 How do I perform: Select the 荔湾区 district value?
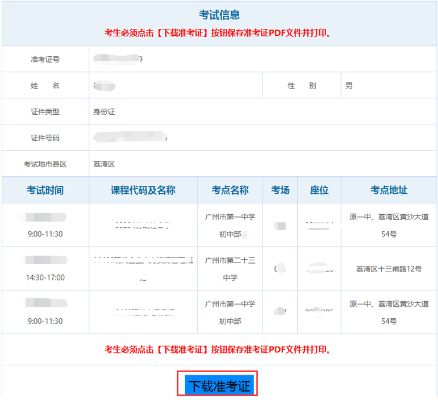tap(104, 164)
